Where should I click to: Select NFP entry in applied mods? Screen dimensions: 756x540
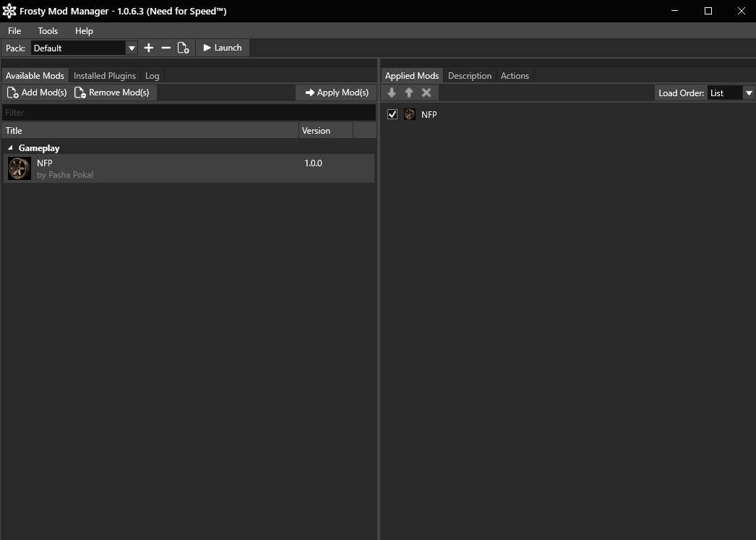tap(429, 115)
